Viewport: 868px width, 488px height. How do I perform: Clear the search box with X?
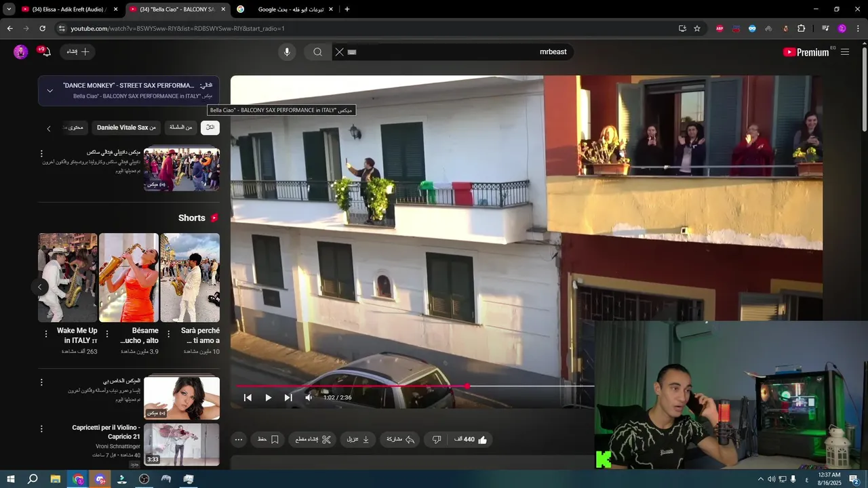pos(340,52)
